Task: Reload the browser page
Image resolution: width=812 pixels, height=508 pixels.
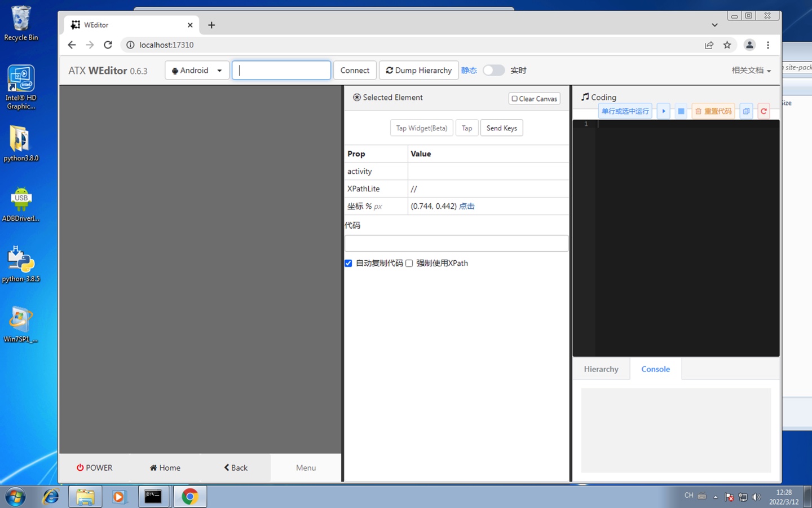Action: [x=108, y=45]
